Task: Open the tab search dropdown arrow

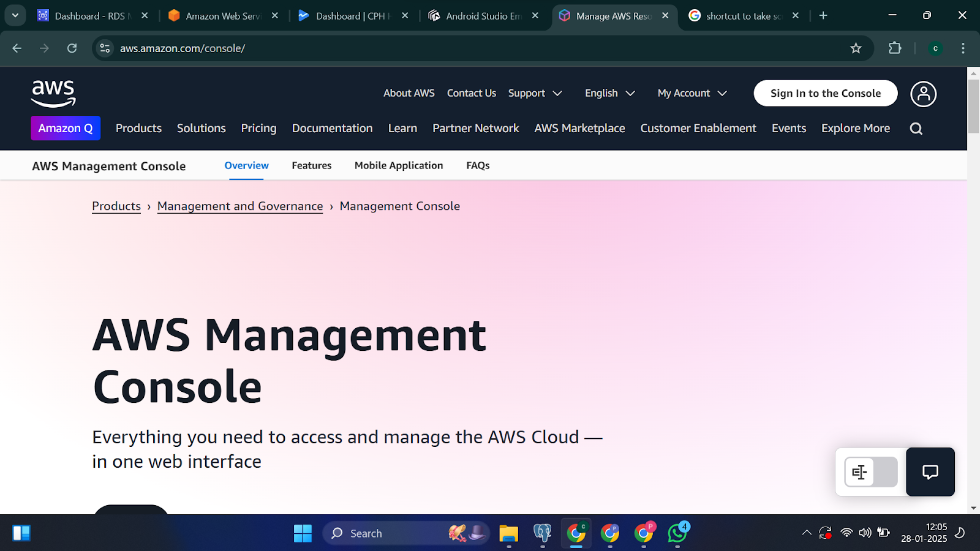Action: tap(15, 15)
